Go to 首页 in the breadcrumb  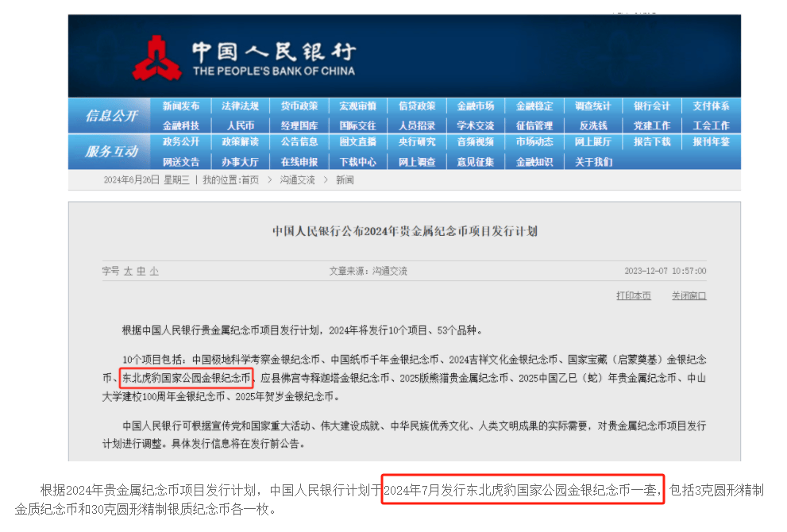pos(250,180)
